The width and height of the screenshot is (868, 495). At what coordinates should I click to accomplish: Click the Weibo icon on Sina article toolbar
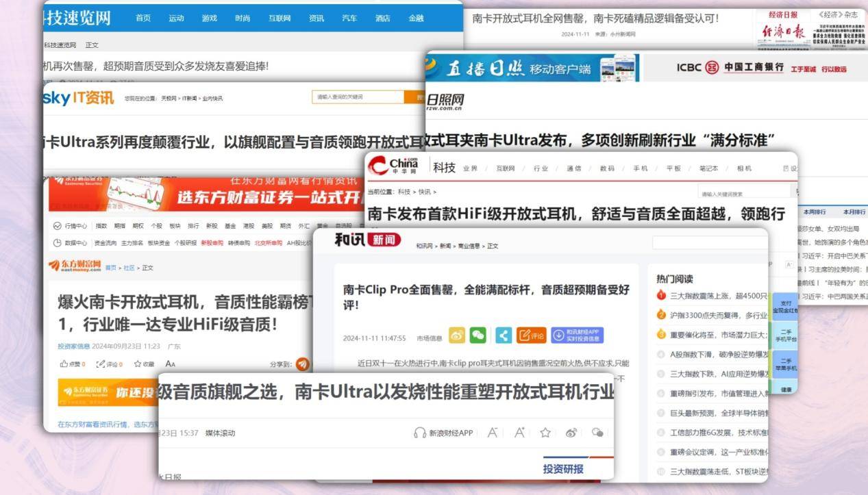571,433
